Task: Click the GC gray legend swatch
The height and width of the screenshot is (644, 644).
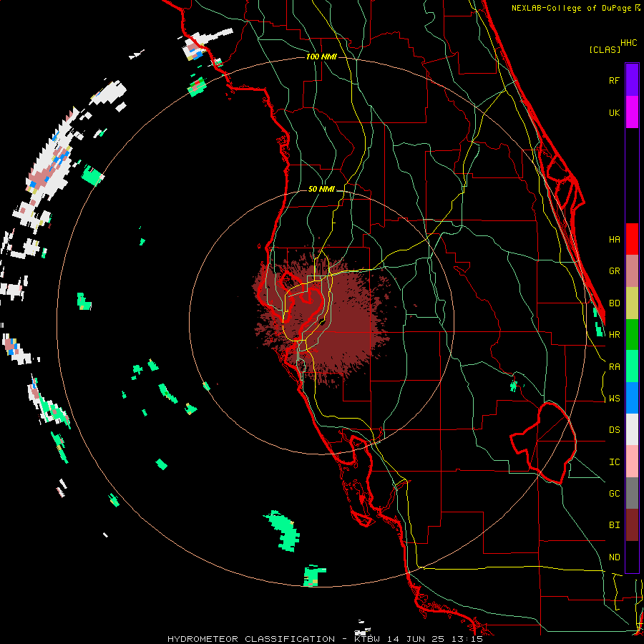Action: (632, 493)
